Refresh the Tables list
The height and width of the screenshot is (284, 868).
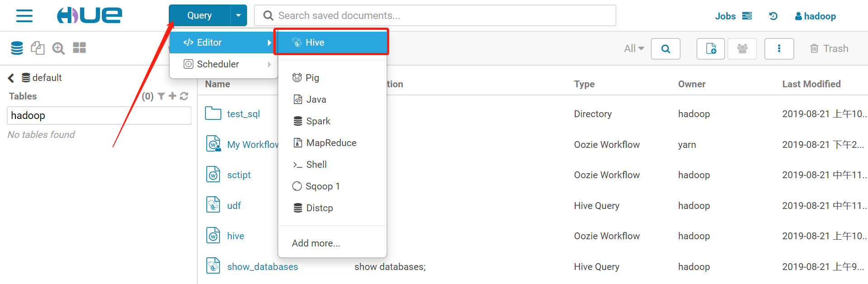pyautogui.click(x=184, y=96)
